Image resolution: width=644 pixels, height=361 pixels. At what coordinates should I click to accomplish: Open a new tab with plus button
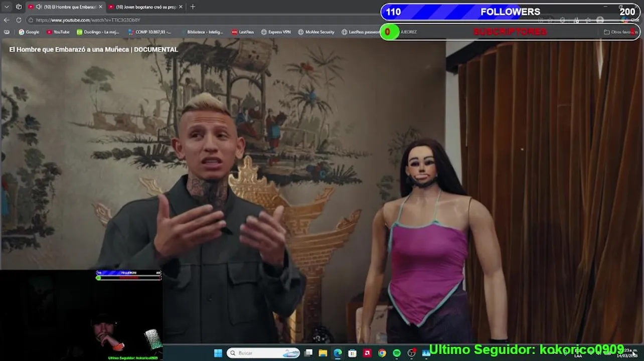[193, 7]
